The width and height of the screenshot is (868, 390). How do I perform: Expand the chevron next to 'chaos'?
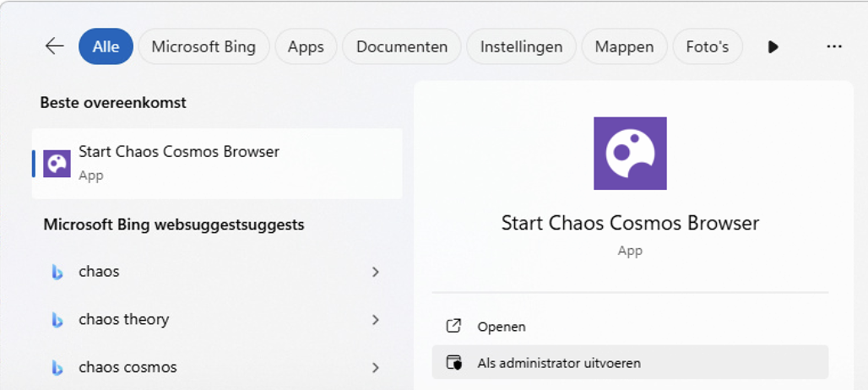376,272
